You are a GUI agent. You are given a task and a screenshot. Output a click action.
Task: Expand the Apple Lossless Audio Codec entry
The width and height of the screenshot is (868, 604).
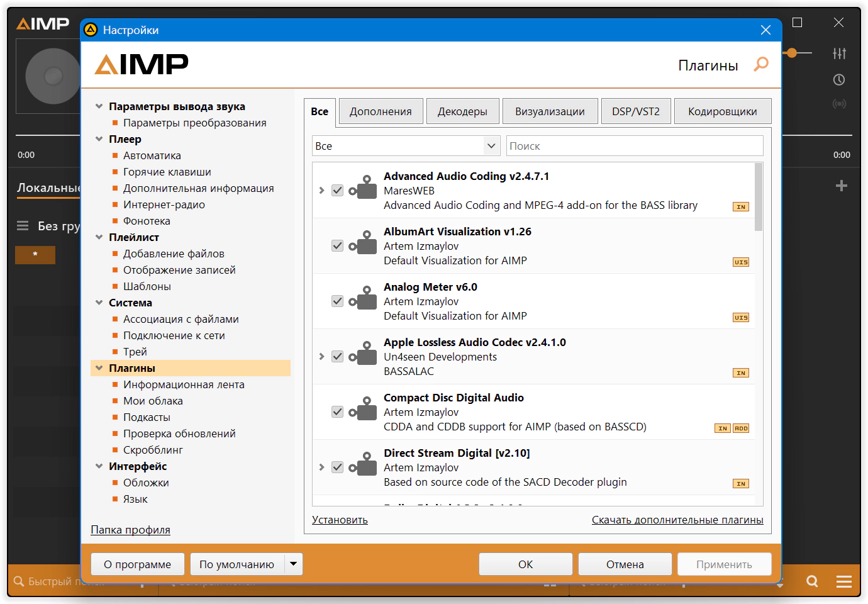click(321, 356)
